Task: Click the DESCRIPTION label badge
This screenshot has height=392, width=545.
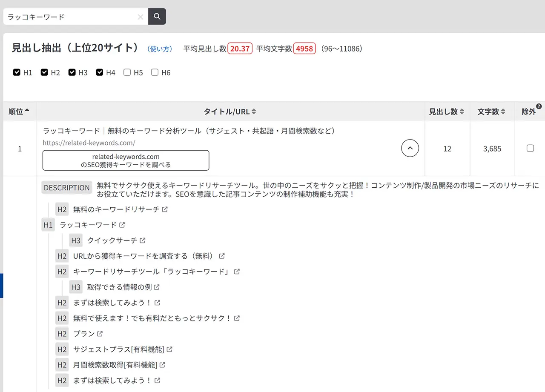Action: [x=67, y=188]
